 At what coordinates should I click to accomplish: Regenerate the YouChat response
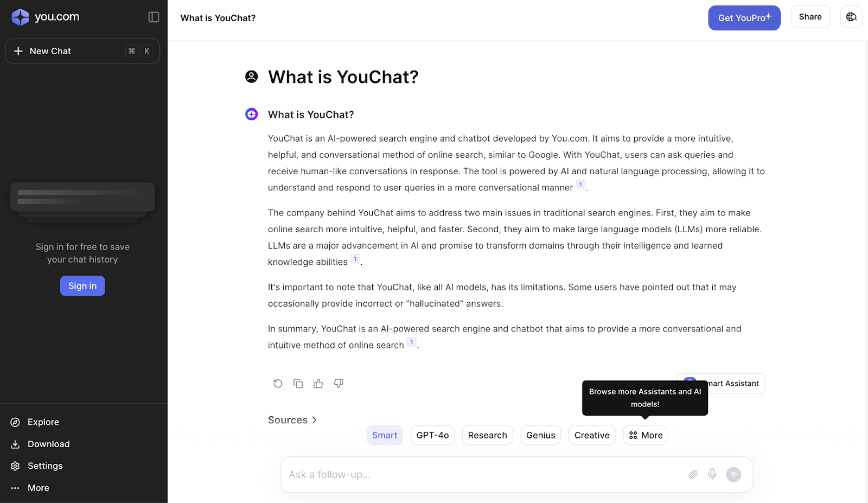(x=278, y=384)
